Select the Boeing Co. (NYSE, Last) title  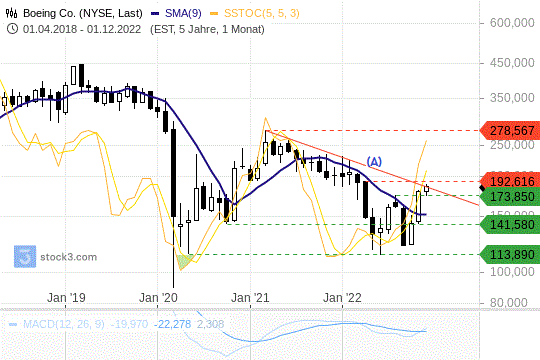coord(83,13)
